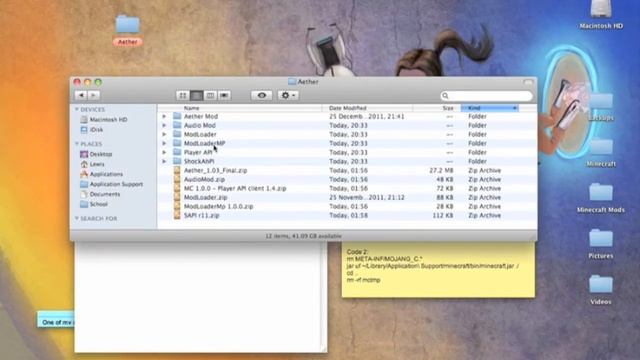
Task: Collapse the PLACES sidebar section
Action: point(77,144)
